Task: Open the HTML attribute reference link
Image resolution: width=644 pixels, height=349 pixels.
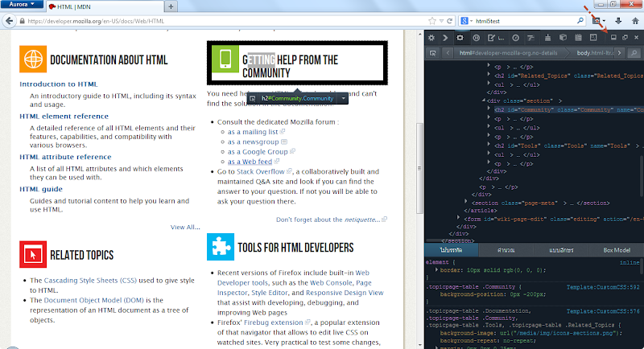Action: pos(65,157)
